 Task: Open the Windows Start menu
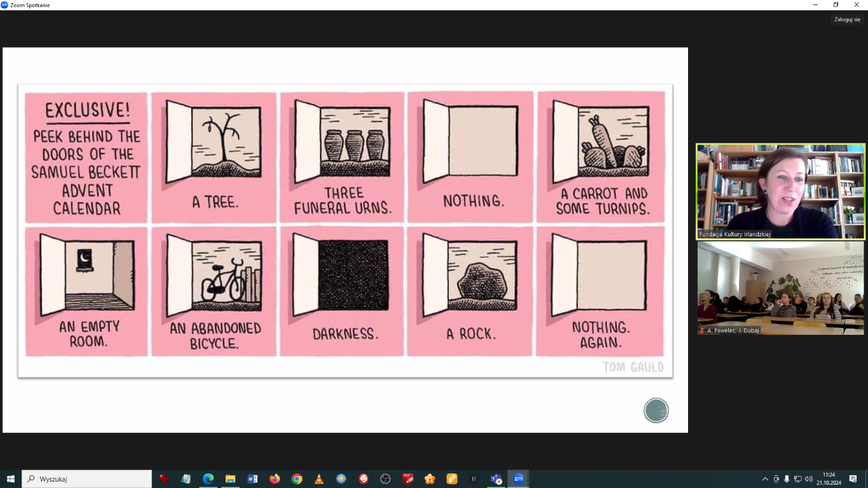11,478
